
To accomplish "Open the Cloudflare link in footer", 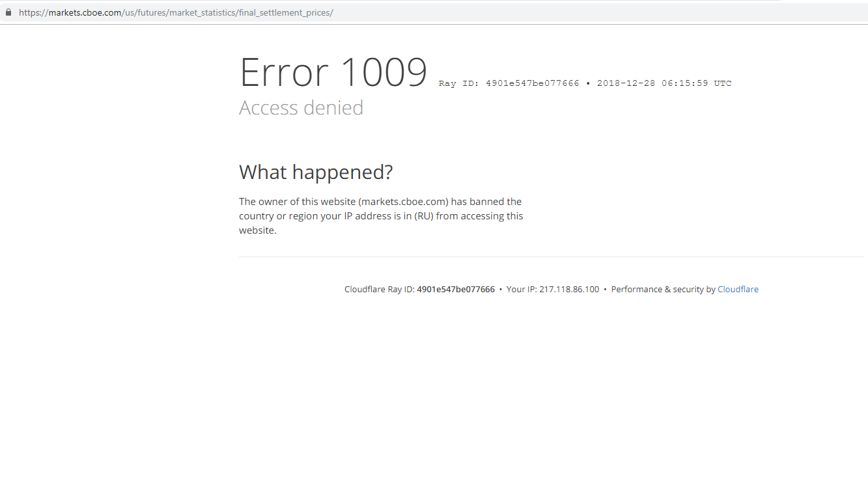I will (x=738, y=289).
